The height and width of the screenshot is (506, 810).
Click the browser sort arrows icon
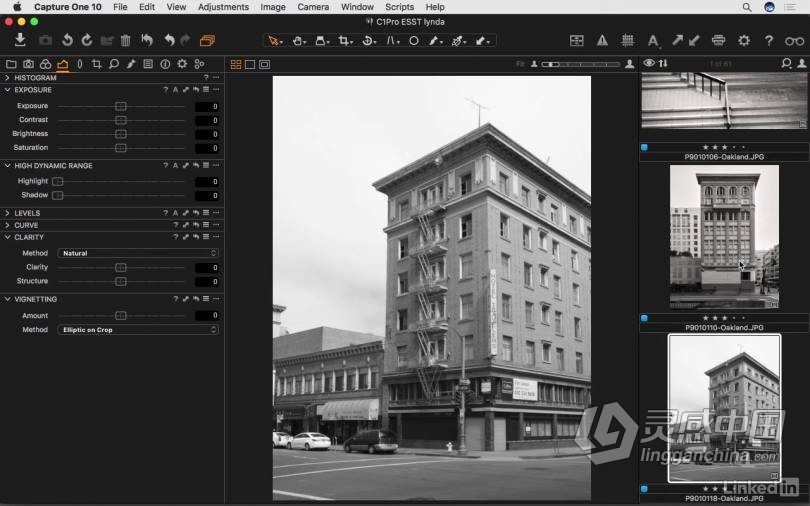click(663, 63)
